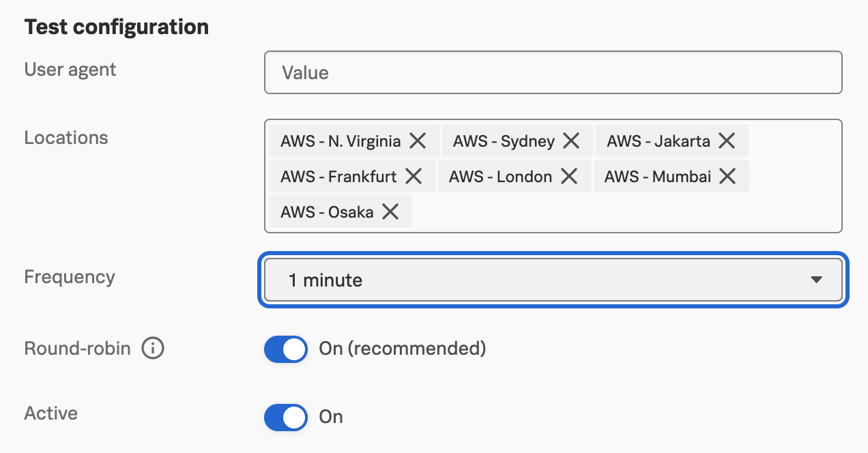868x453 pixels.
Task: Remove the AWS - Jakarta location tag
Action: tap(727, 141)
